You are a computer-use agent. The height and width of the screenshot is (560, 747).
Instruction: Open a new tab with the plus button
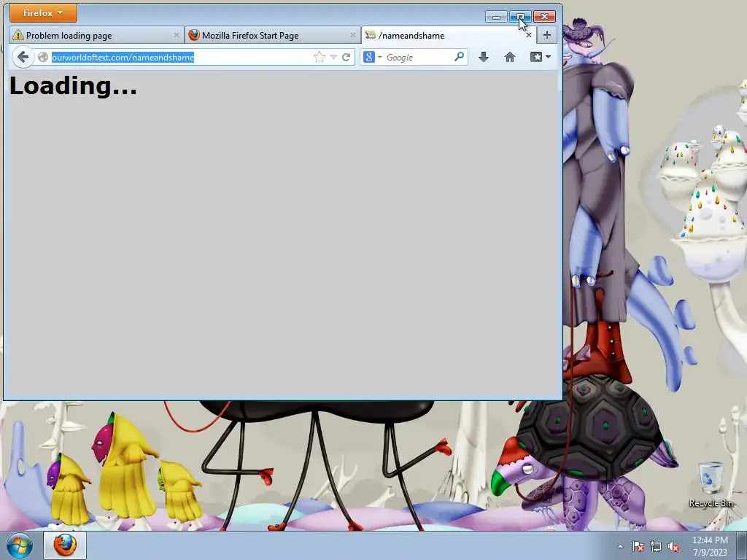[x=547, y=35]
